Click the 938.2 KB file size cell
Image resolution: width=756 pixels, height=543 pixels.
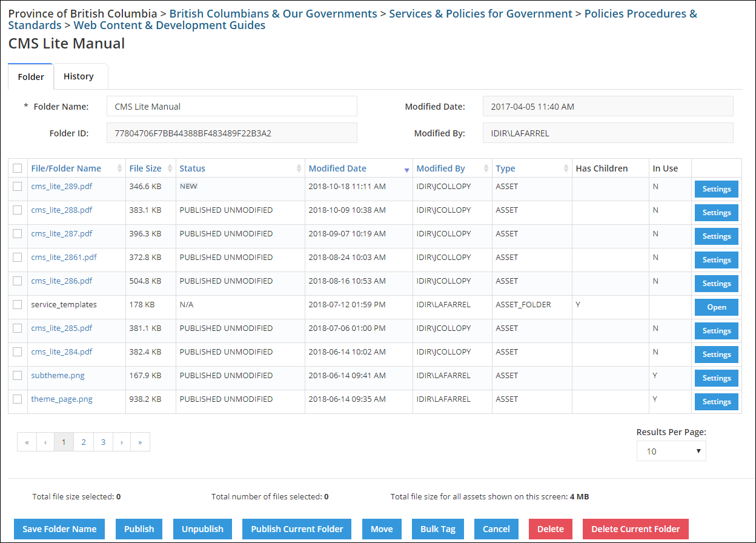tap(145, 399)
